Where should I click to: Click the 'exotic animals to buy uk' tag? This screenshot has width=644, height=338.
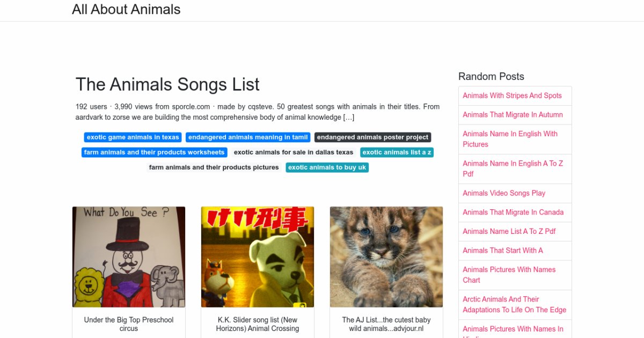coord(327,167)
